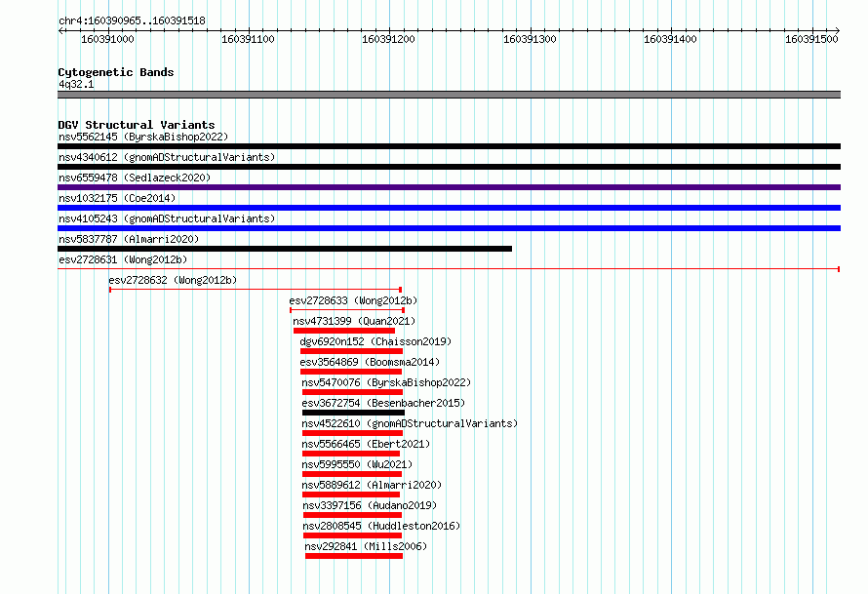The width and height of the screenshot is (868, 594).
Task: Click the thin red line for esv2728632
Action: 256,290
